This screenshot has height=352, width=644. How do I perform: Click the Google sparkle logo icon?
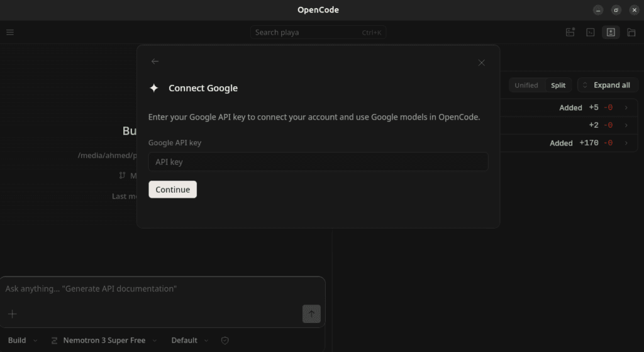(x=154, y=88)
